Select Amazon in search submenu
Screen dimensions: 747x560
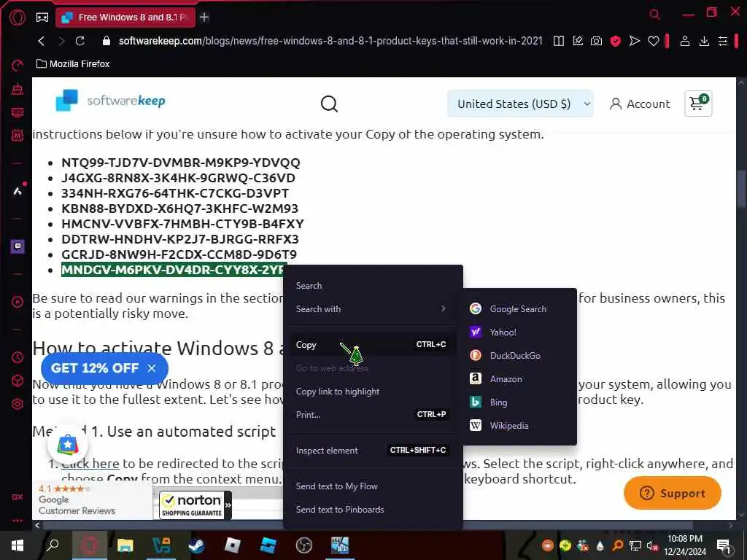(x=519, y=379)
